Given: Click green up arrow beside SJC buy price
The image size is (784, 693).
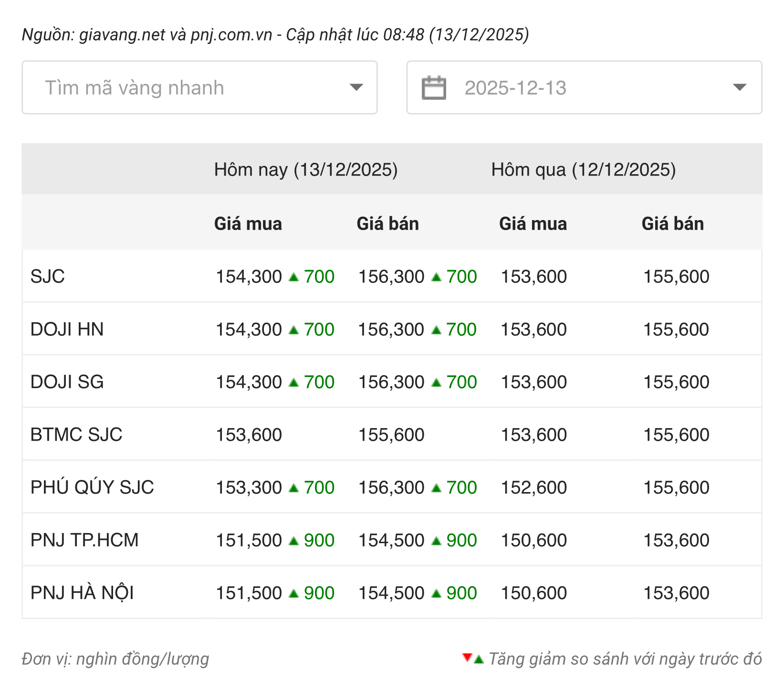Looking at the screenshot, I should [x=294, y=277].
